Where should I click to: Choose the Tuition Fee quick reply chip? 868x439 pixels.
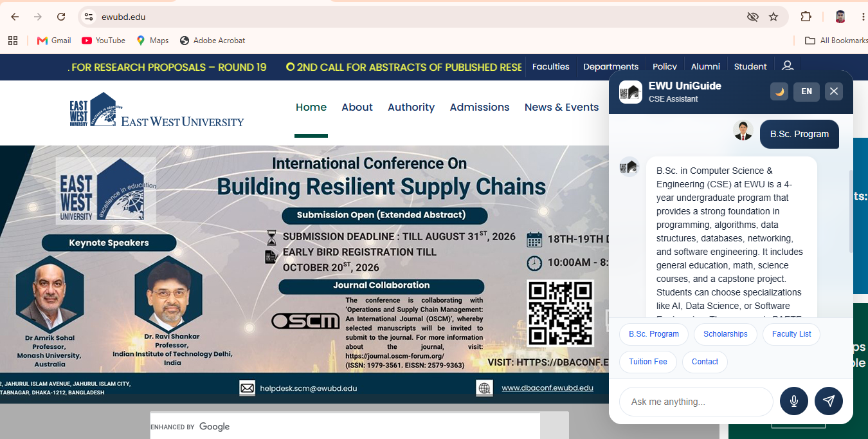coord(648,362)
